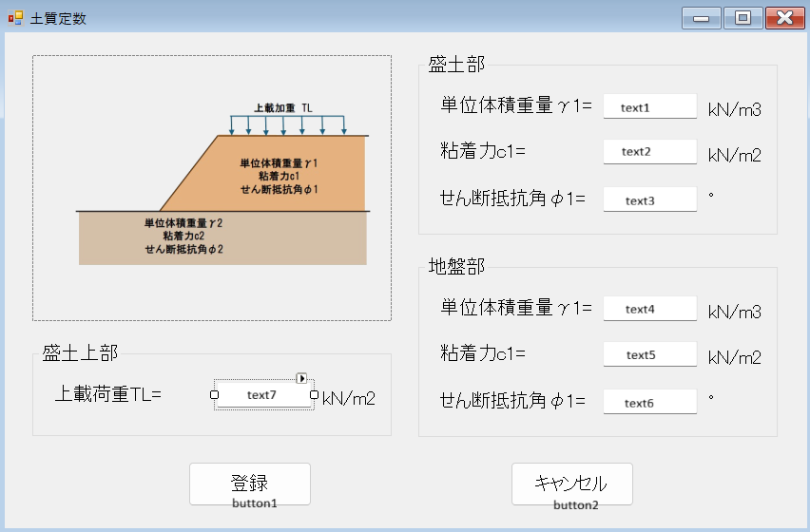The height and width of the screenshot is (532, 810).
Task: Click the text7 surcharge load field
Action: (x=264, y=395)
